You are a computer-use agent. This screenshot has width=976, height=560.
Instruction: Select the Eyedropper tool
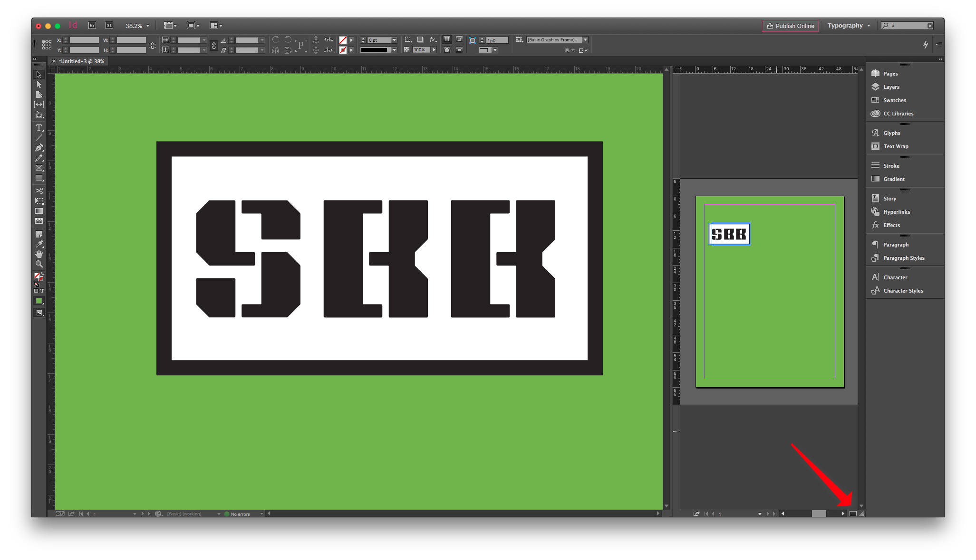point(39,244)
